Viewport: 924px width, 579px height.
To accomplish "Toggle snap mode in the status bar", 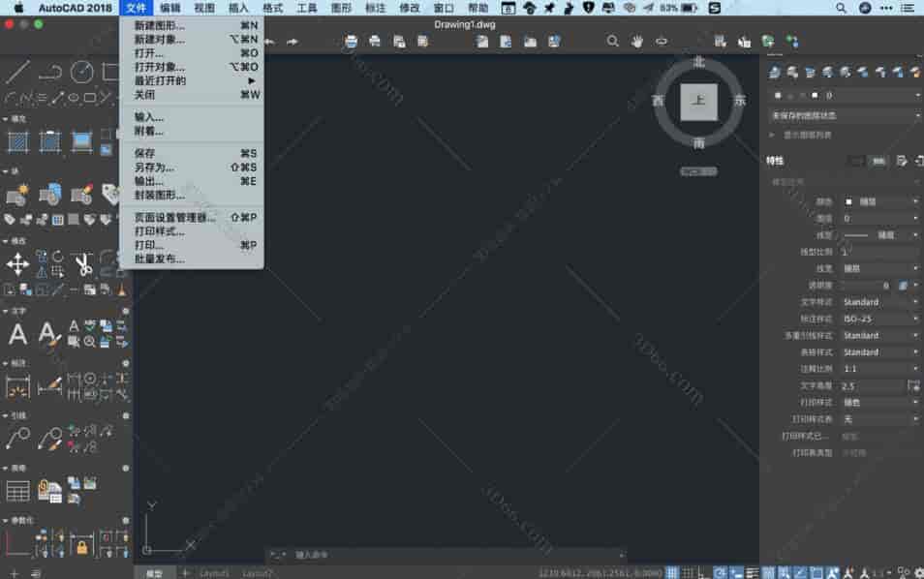I will coord(688,571).
